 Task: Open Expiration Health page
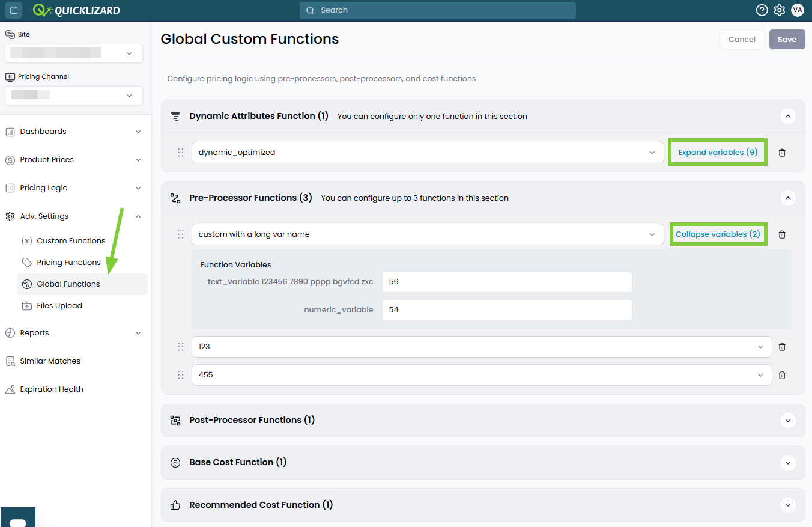[x=52, y=389]
